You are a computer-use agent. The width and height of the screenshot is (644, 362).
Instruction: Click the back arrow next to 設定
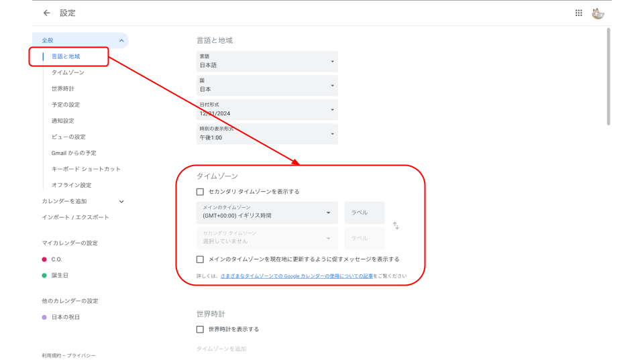(46, 13)
